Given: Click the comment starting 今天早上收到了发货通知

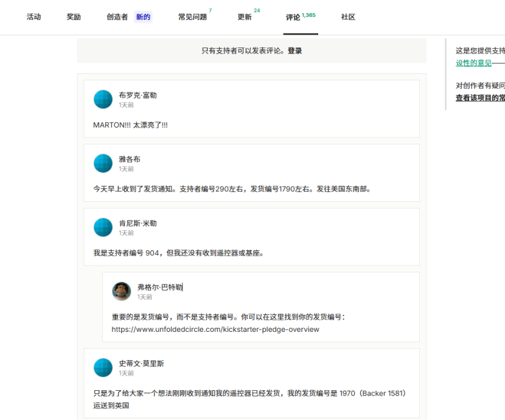Looking at the screenshot, I should pos(232,189).
